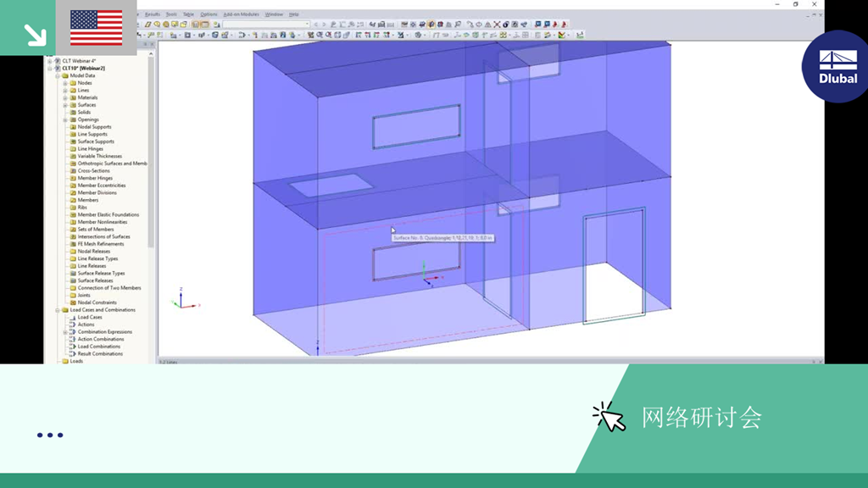Close the 1.2 Lines table panel
Screen dimensions: 868x488
(821, 362)
